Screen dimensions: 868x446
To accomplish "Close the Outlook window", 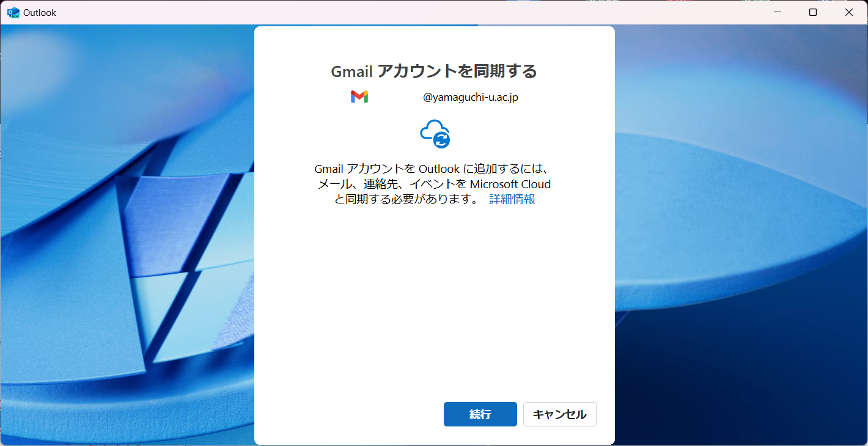I will click(849, 12).
